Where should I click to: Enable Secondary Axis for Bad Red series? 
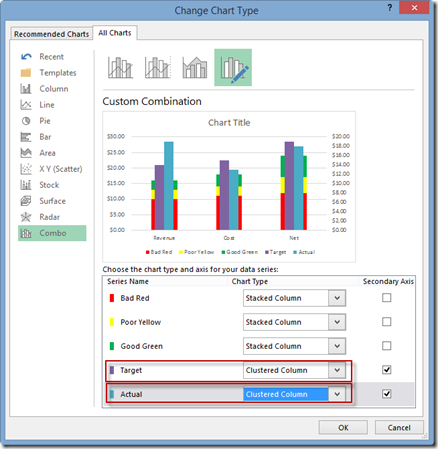[387, 298]
